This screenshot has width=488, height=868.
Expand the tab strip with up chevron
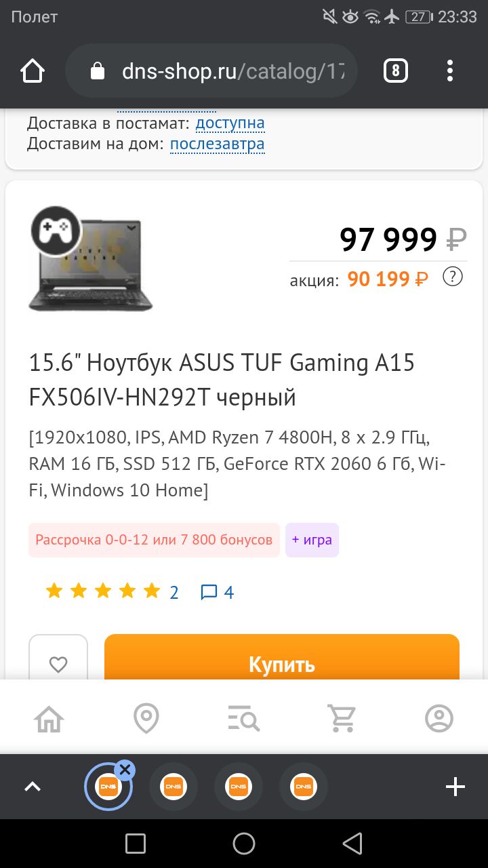pos(33,787)
